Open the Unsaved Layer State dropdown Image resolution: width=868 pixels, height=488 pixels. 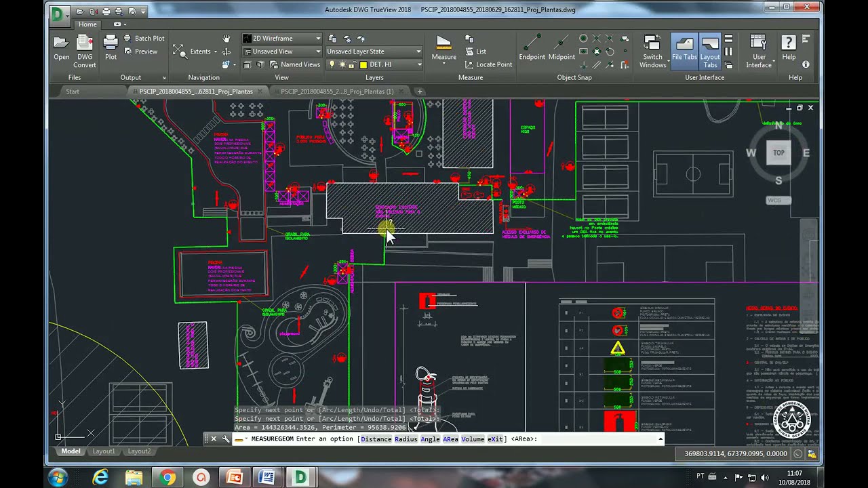(x=374, y=52)
